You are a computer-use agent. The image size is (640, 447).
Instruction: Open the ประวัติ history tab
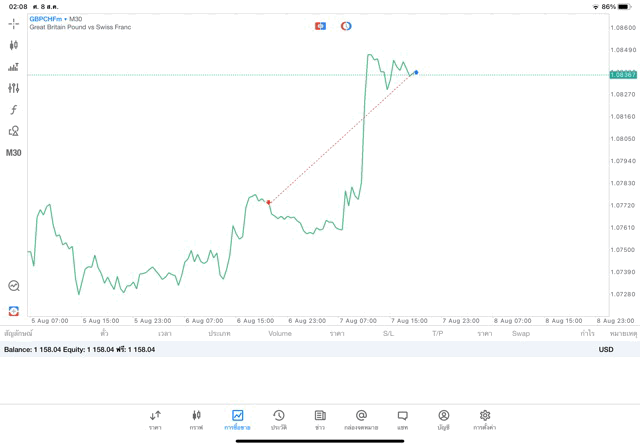279,420
